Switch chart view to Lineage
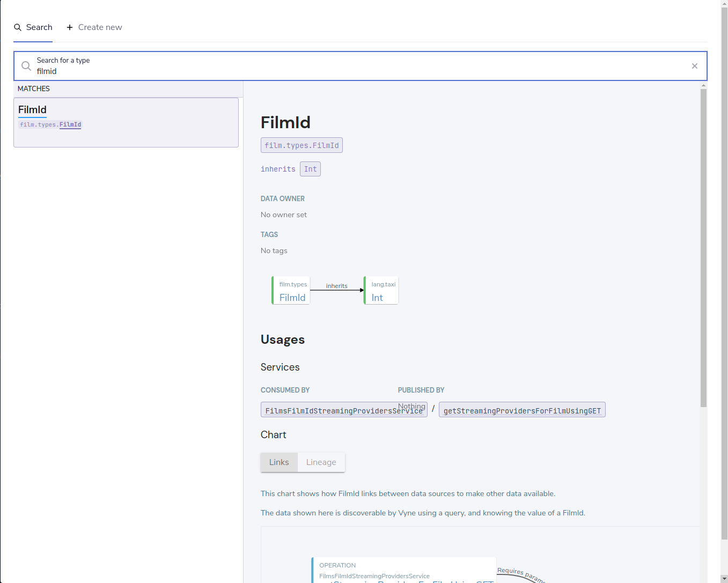 (321, 462)
